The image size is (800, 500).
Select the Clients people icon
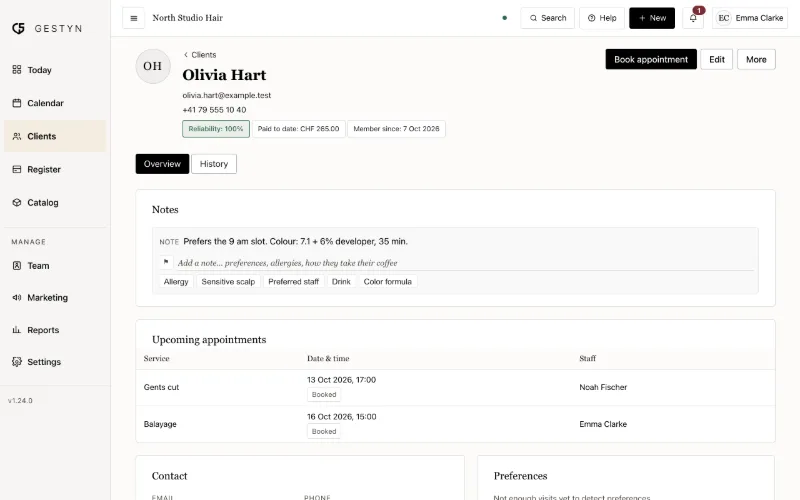(17, 136)
